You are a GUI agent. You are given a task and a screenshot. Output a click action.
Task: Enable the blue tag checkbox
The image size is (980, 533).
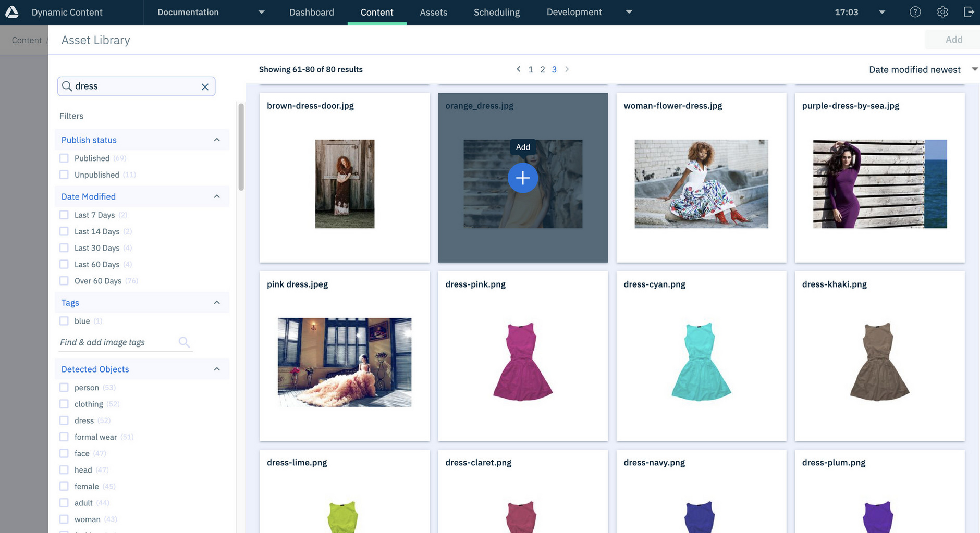pos(64,321)
